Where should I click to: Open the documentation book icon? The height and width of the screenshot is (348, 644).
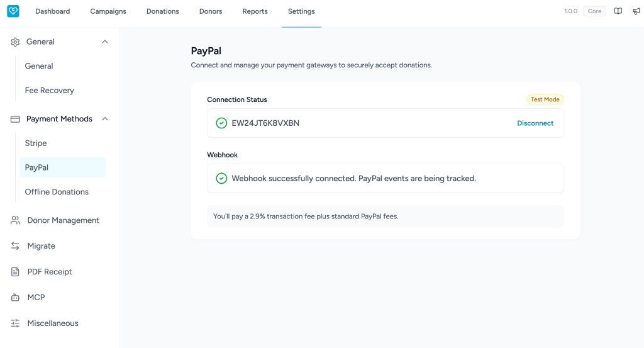point(618,11)
